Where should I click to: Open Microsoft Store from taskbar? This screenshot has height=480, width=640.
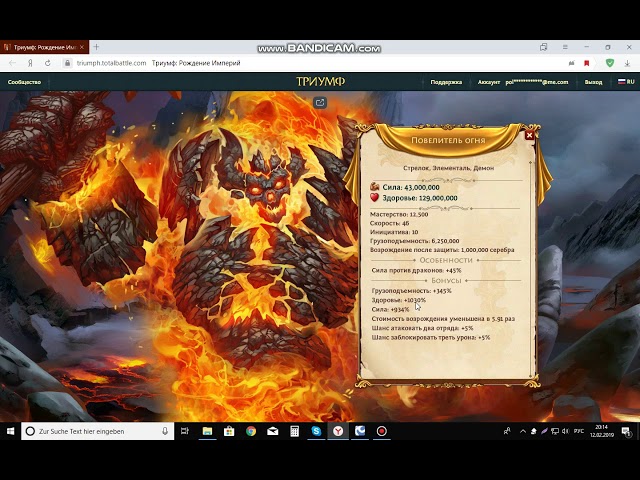[229, 431]
